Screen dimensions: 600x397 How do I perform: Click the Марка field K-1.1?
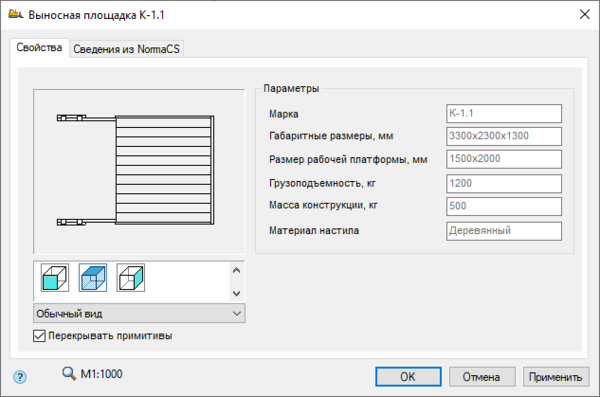pyautogui.click(x=504, y=113)
